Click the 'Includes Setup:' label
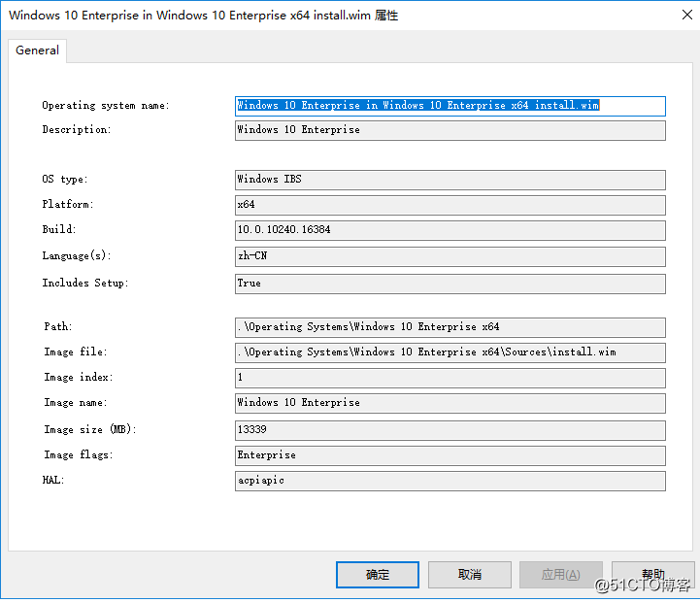The image size is (700, 603). pyautogui.click(x=85, y=283)
